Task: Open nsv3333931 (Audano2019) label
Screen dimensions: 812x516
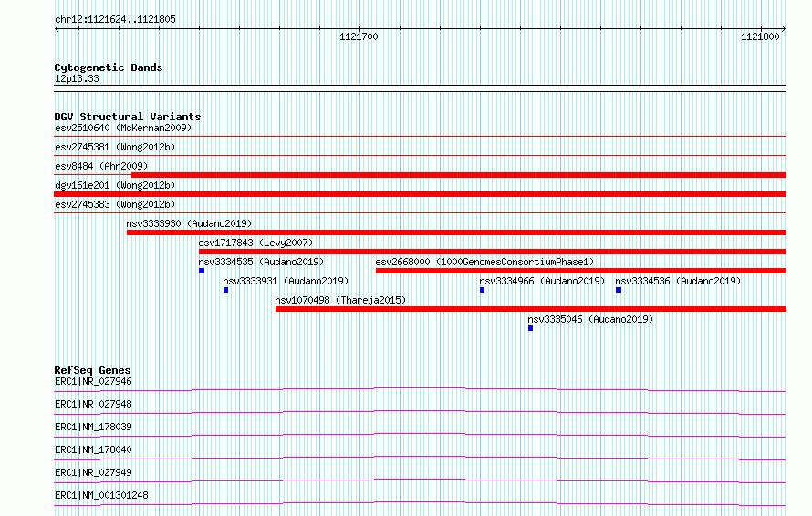Action: pos(286,281)
